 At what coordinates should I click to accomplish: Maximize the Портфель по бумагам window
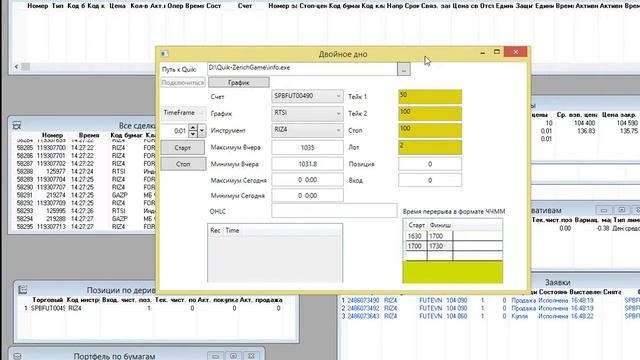(233, 356)
